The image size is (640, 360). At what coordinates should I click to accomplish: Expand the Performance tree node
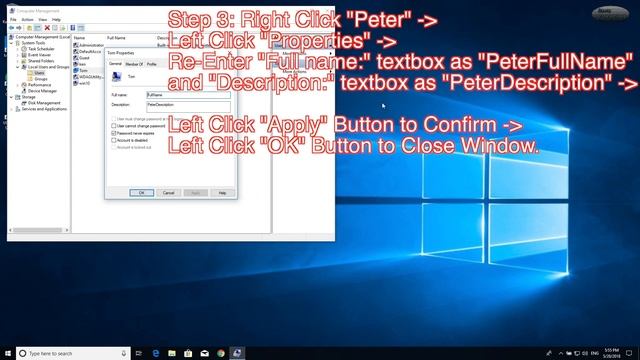(x=18, y=85)
